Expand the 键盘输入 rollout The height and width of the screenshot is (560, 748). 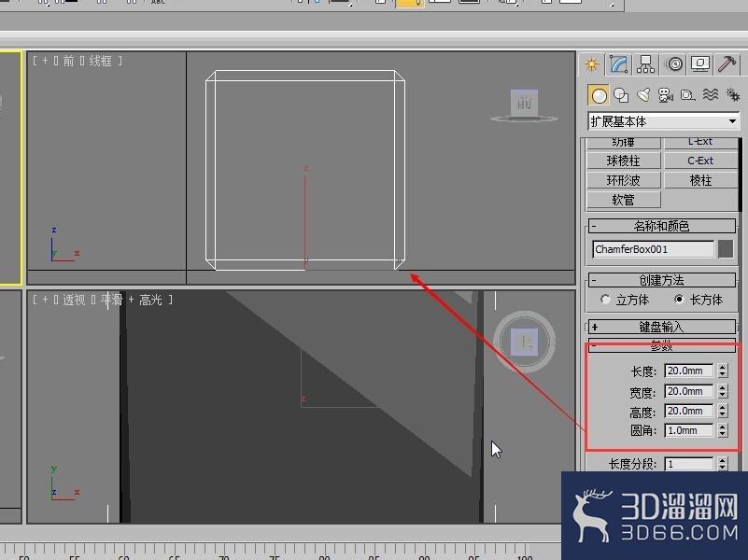[662, 327]
